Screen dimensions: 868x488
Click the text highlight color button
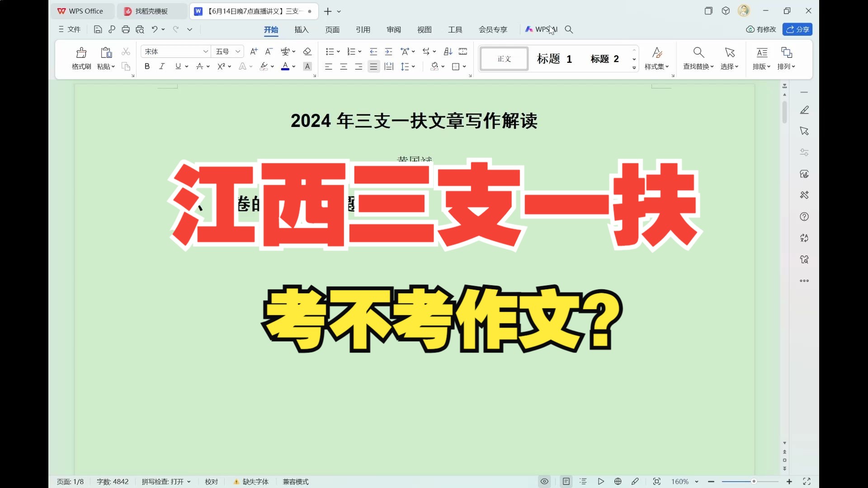(264, 66)
